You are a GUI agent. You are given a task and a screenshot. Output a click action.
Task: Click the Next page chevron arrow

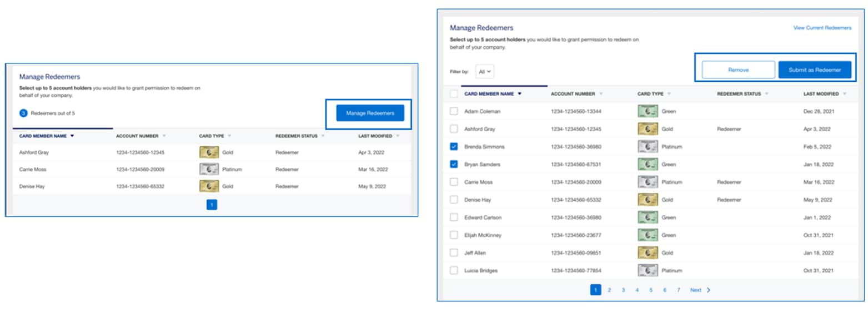(709, 290)
